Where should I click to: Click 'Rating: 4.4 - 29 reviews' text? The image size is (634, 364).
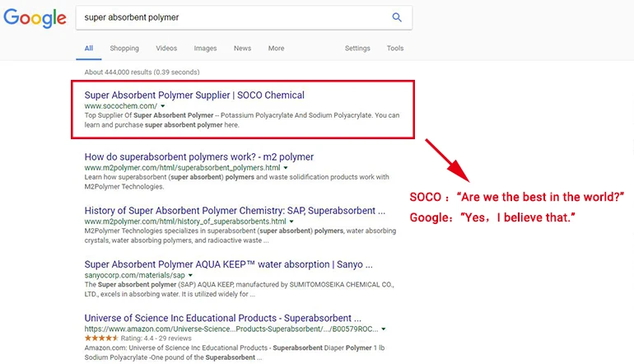[156, 338]
